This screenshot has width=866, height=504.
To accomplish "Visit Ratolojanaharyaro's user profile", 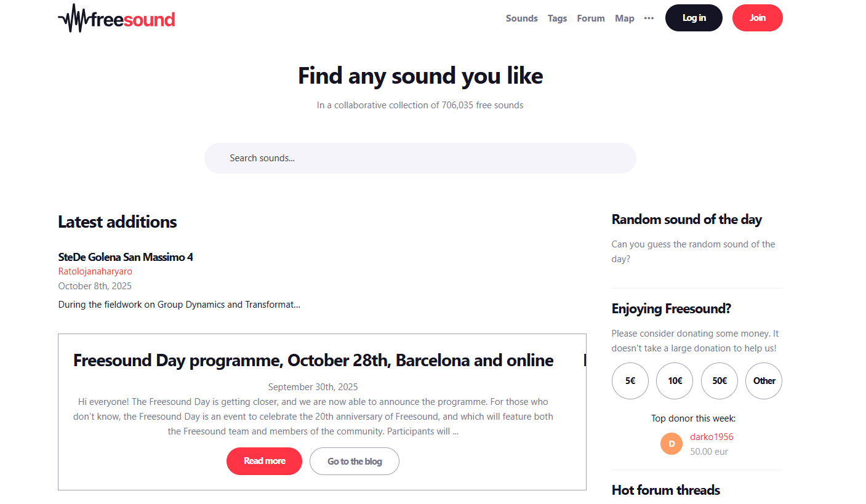I will click(95, 271).
